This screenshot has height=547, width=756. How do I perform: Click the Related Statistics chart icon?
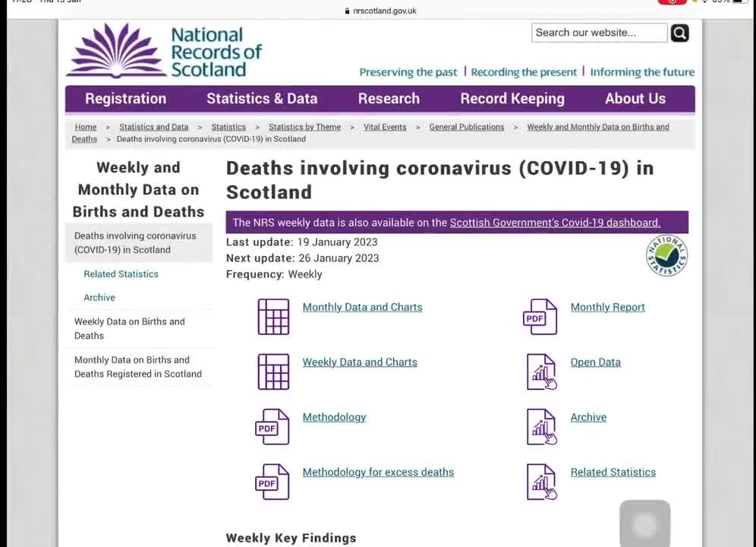point(541,482)
